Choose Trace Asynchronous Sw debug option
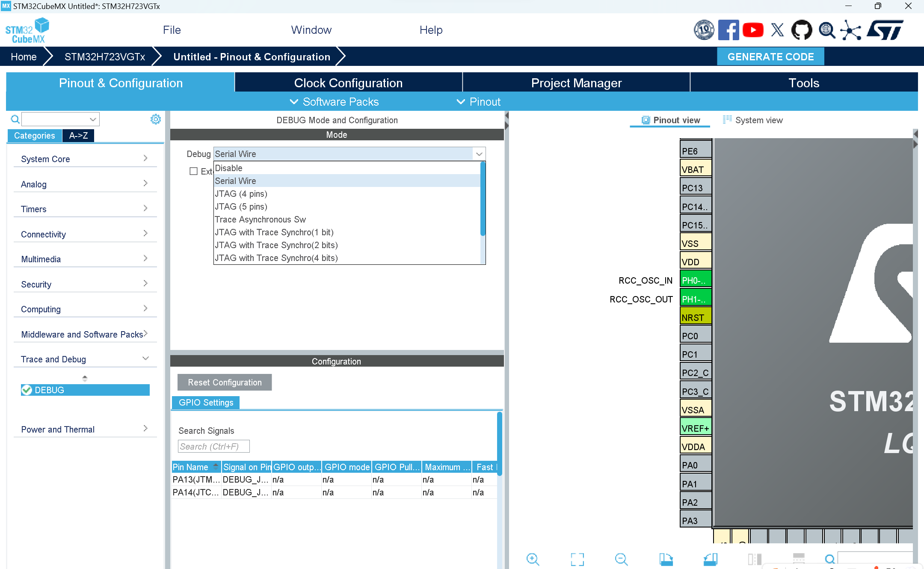 pyautogui.click(x=260, y=219)
